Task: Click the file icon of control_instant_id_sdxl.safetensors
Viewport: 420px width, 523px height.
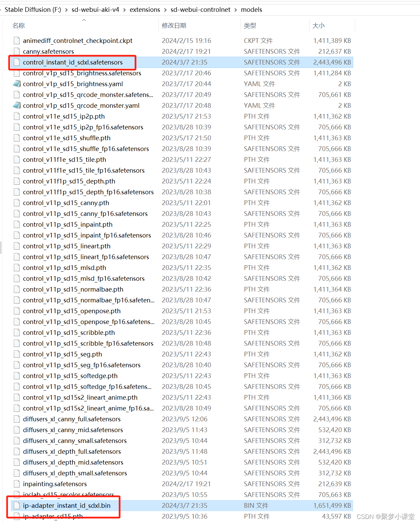Action: [x=17, y=62]
